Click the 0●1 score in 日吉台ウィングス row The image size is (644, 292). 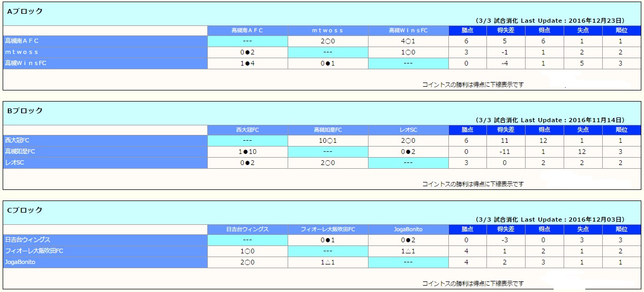(x=328, y=240)
